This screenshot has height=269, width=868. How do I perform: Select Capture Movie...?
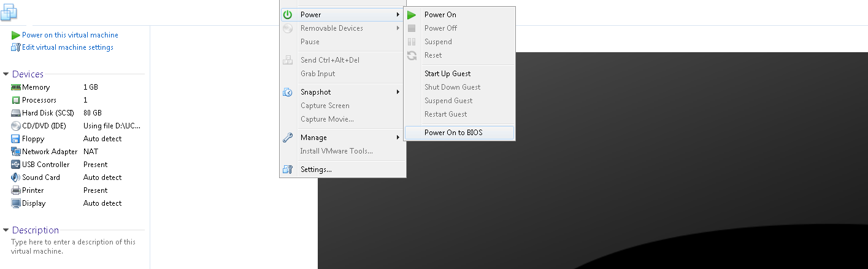pos(342,119)
